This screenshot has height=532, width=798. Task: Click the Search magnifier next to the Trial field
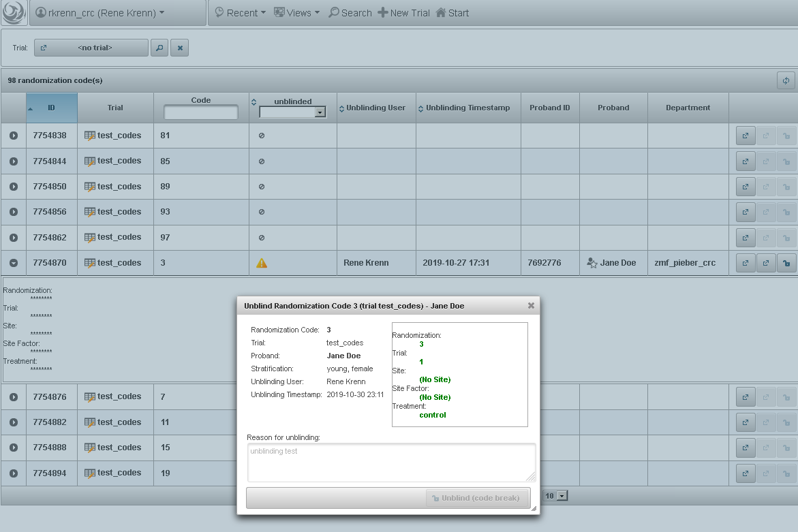tap(159, 48)
